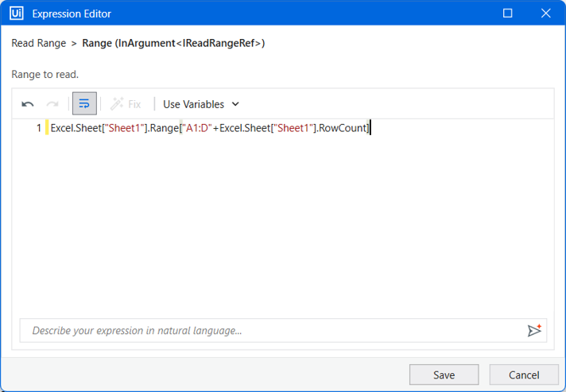Select Range (InArgument<IReadRangeRef>) breadcrumb
Screen dimensions: 566x392
click(x=173, y=43)
